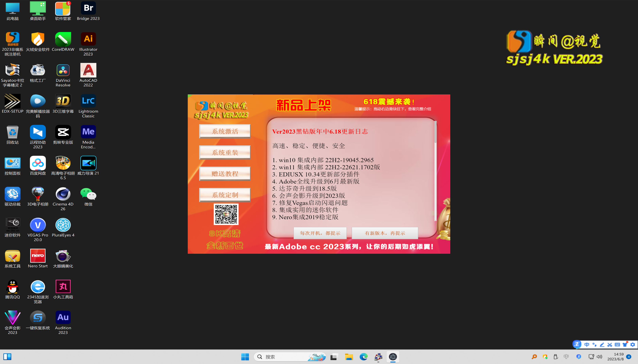638x364 pixels.
Task: Select 回收站 recycle bin
Action: point(12,135)
